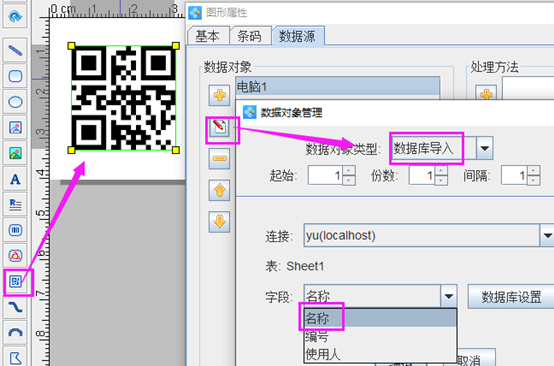Select the plain text tool A
This screenshot has width=554, height=366.
click(x=15, y=179)
